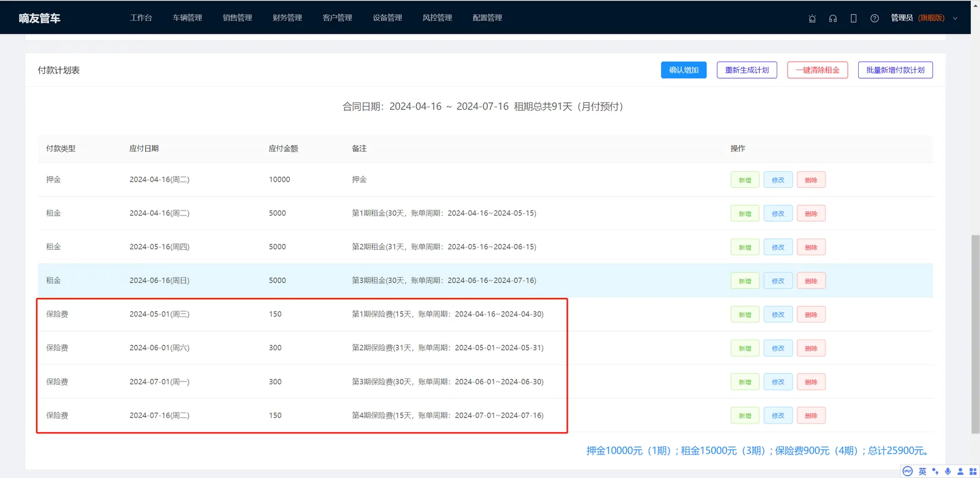Open the help question mark icon
Image resolution: width=980 pixels, height=478 pixels.
(x=875, y=18)
